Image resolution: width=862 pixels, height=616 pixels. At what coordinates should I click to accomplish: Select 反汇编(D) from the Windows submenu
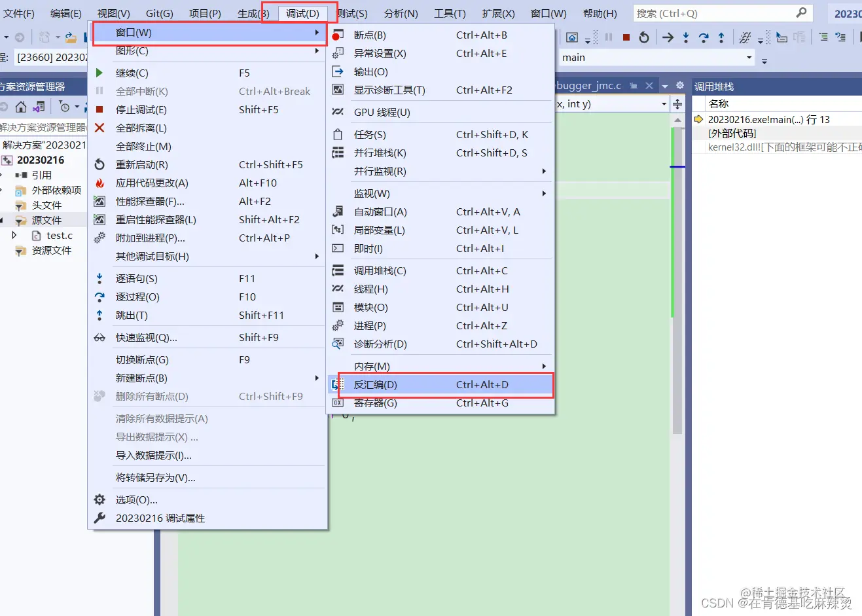click(x=440, y=384)
